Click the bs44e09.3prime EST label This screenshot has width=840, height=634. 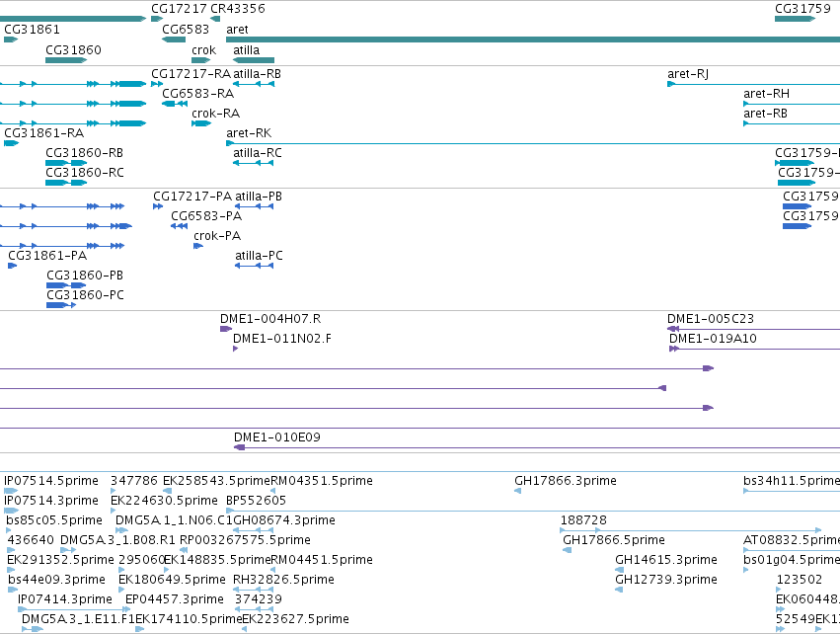point(57,580)
